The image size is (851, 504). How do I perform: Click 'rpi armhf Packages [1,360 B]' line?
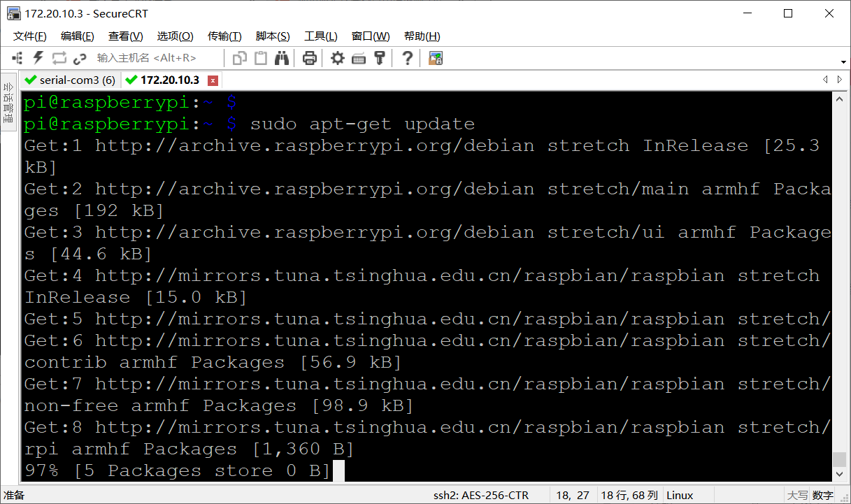click(189, 449)
